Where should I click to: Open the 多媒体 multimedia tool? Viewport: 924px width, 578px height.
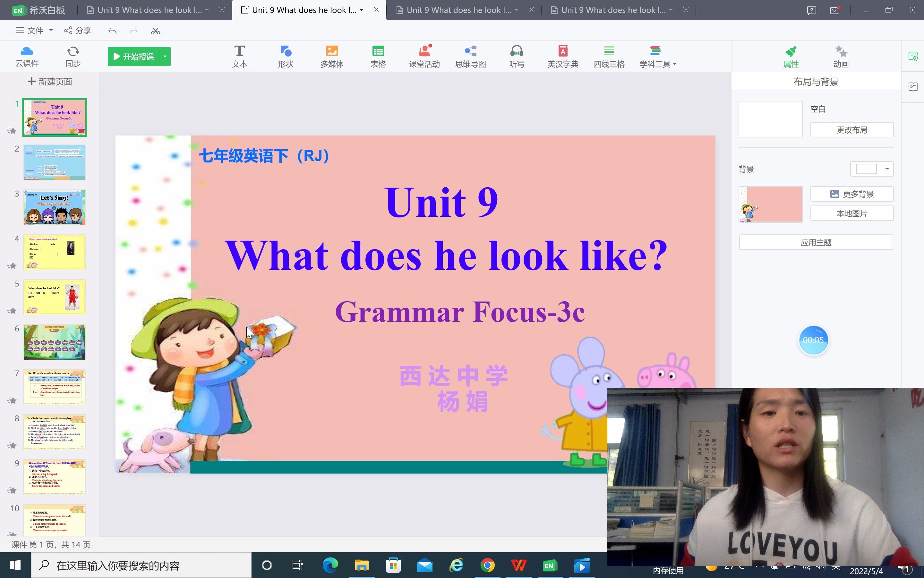[x=332, y=56]
